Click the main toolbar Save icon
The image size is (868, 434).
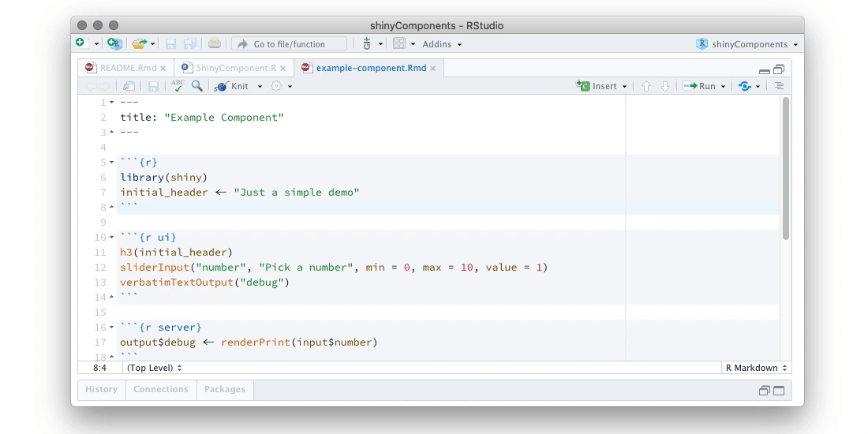tap(171, 43)
